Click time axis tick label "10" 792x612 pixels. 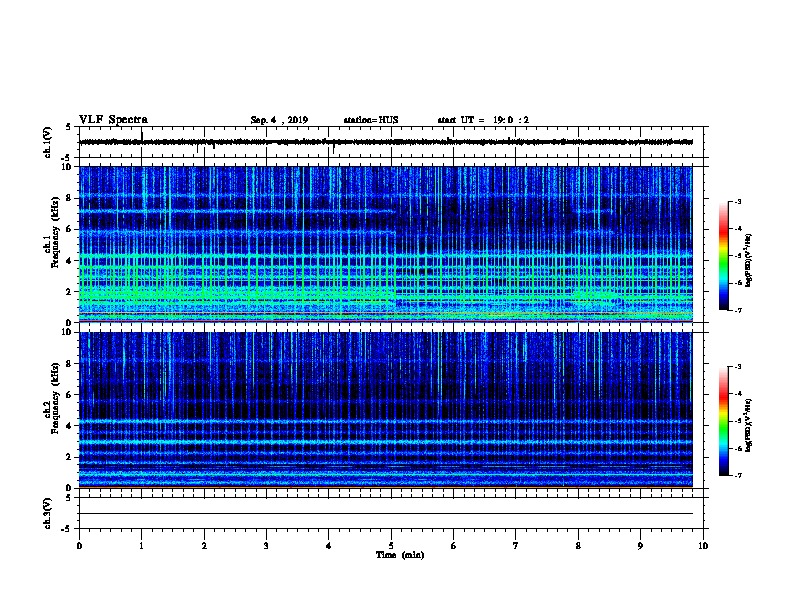click(703, 546)
